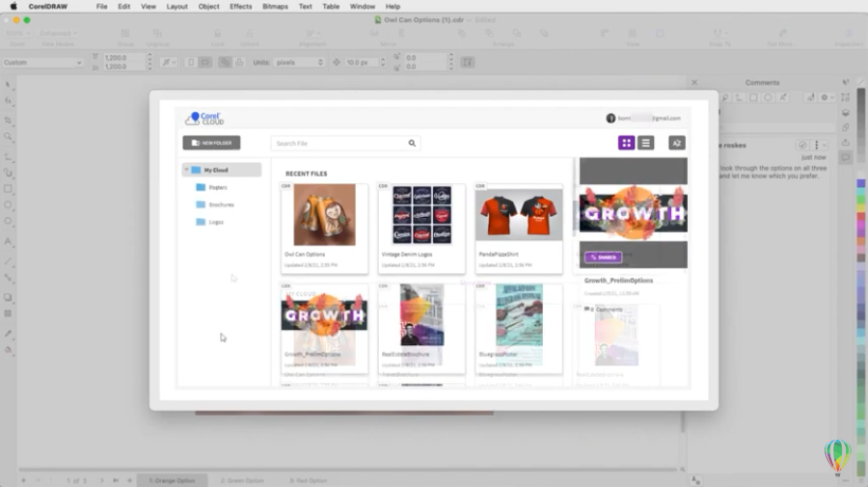Select portrait page orientation
Image resolution: width=868 pixels, height=487 pixels.
click(191, 63)
